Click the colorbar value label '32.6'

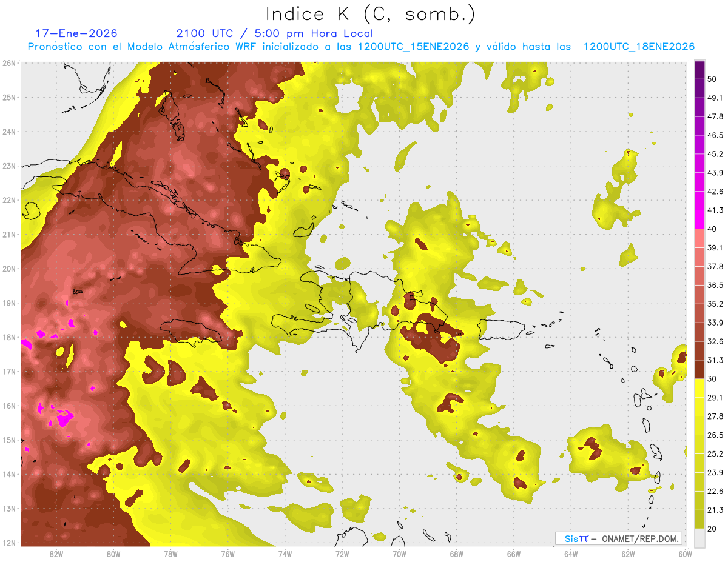715,341
